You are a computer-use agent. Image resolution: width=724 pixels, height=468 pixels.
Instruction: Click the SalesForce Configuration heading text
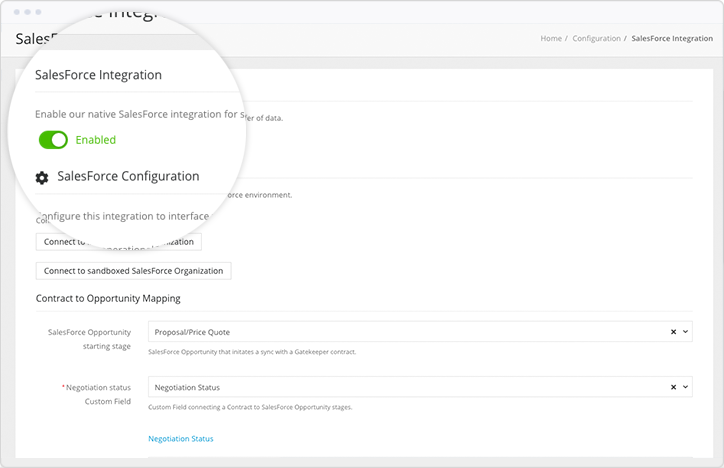point(128,176)
